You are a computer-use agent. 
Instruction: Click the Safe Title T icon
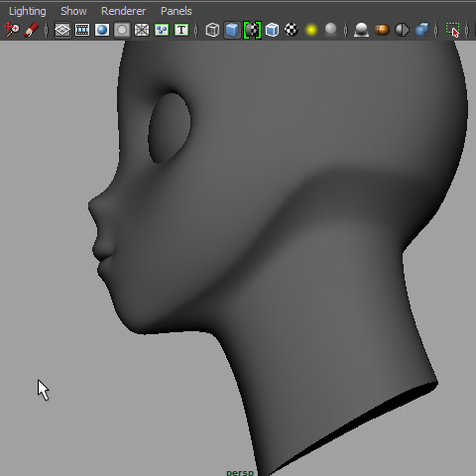point(181,30)
